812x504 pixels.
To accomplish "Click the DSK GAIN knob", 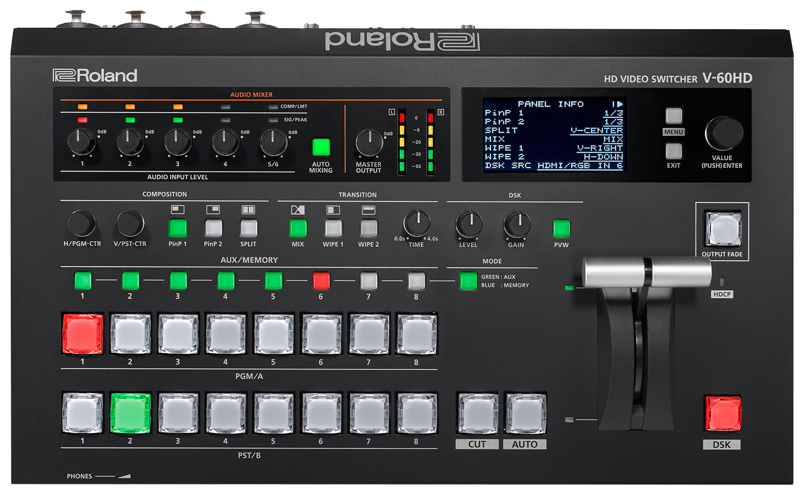I will pyautogui.click(x=517, y=225).
